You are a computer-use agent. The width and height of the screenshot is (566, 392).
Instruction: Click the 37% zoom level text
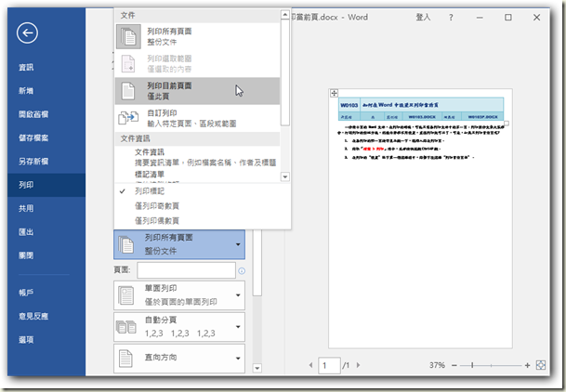point(437,365)
